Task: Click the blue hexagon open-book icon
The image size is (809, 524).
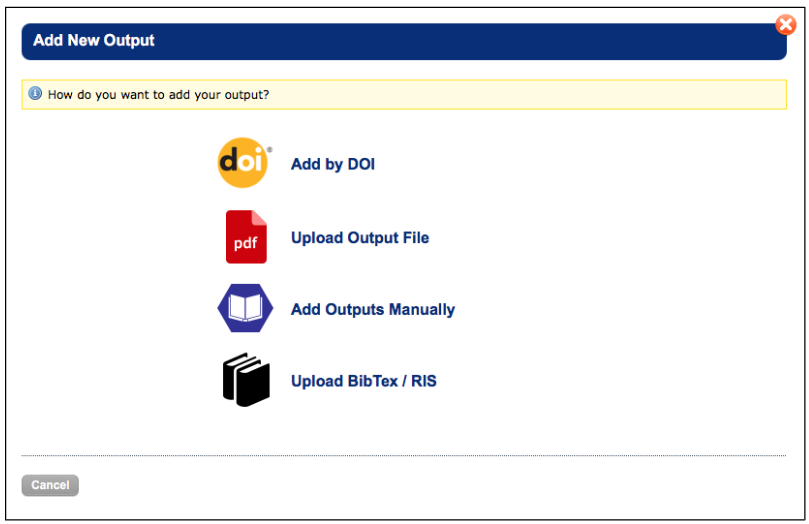Action: coord(245,309)
